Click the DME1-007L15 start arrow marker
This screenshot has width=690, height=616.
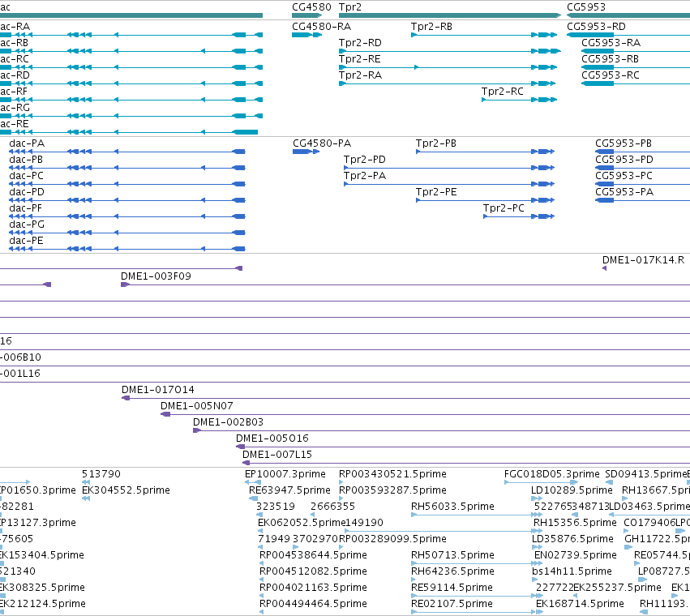(x=246, y=463)
